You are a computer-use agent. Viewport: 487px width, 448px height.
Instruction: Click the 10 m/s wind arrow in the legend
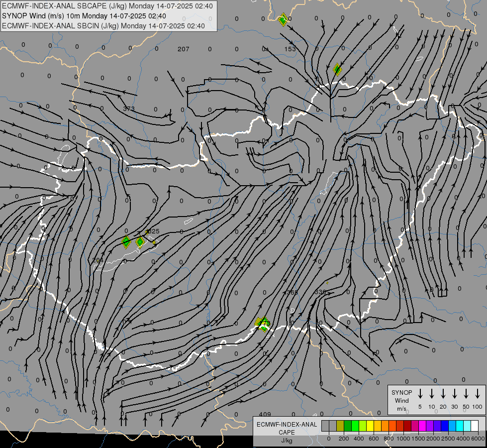pyautogui.click(x=431, y=394)
